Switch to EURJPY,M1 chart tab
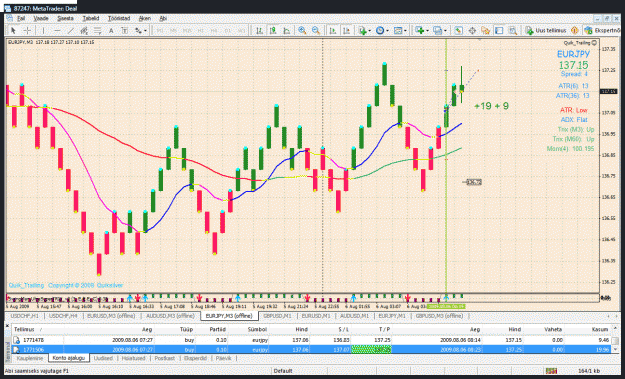Image resolution: width=625 pixels, height=379 pixels. [x=392, y=316]
